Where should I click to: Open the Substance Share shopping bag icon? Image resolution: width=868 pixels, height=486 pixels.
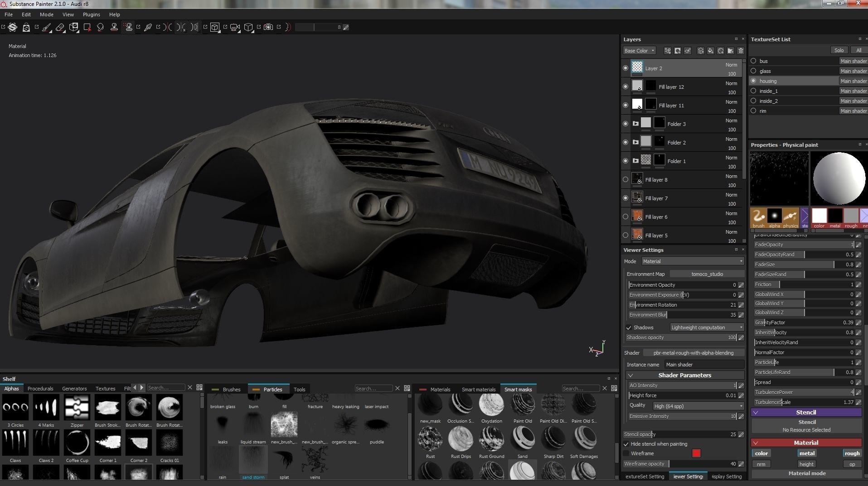click(x=26, y=28)
